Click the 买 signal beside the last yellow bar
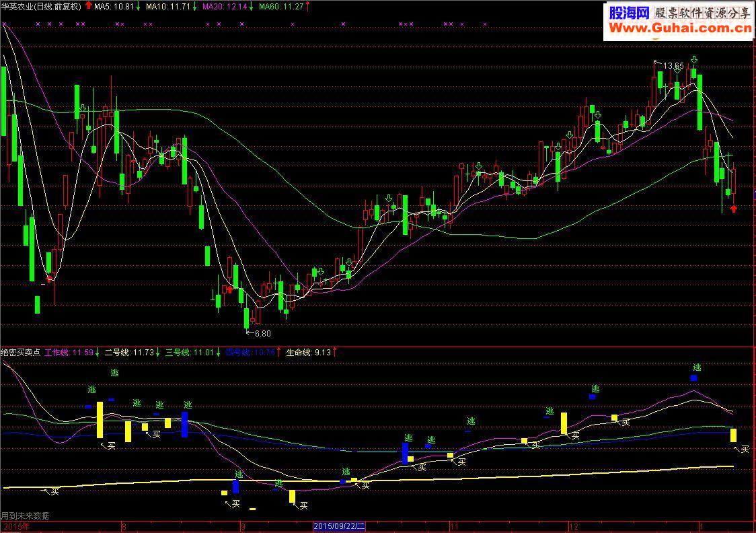The height and width of the screenshot is (533, 756). [745, 449]
